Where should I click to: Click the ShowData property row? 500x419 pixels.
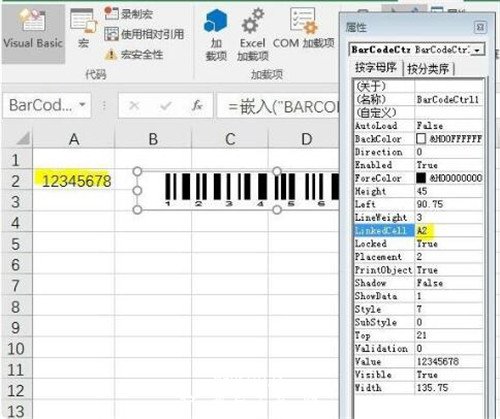click(x=418, y=296)
